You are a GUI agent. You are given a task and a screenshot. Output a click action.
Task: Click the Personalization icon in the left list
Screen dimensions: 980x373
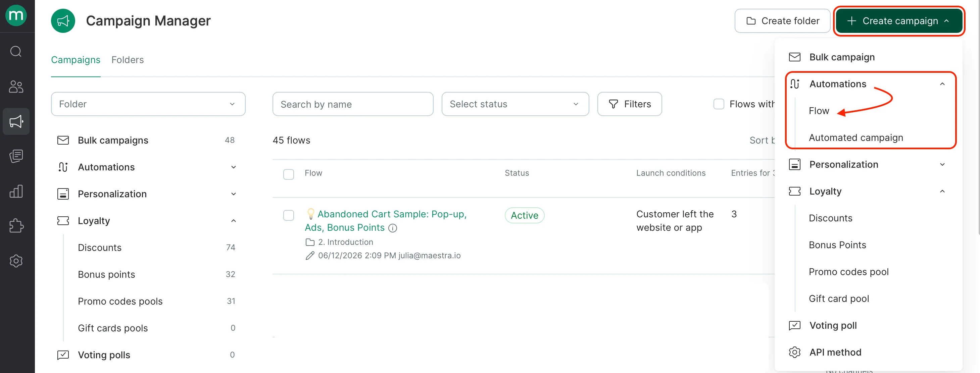[63, 194]
